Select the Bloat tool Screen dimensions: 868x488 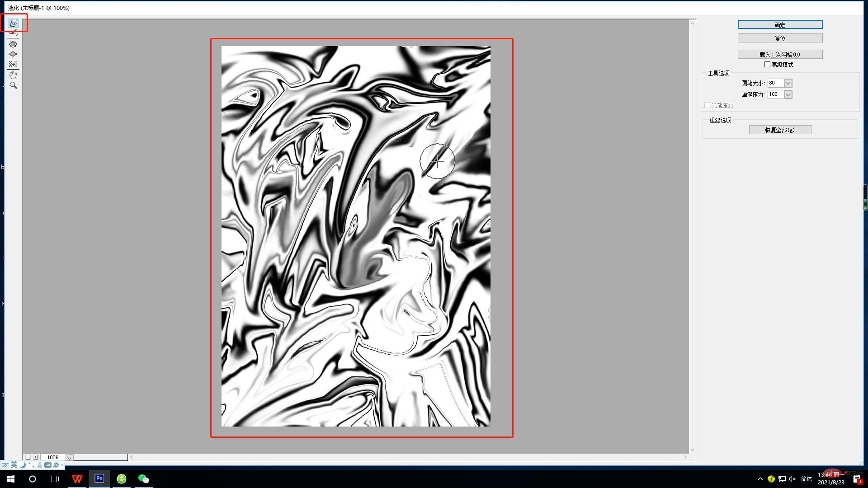[x=13, y=54]
